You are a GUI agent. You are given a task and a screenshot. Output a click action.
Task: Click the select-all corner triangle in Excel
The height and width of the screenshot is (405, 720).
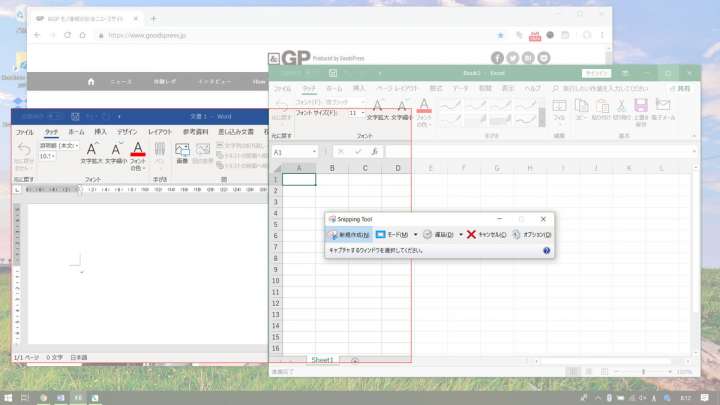coord(277,169)
